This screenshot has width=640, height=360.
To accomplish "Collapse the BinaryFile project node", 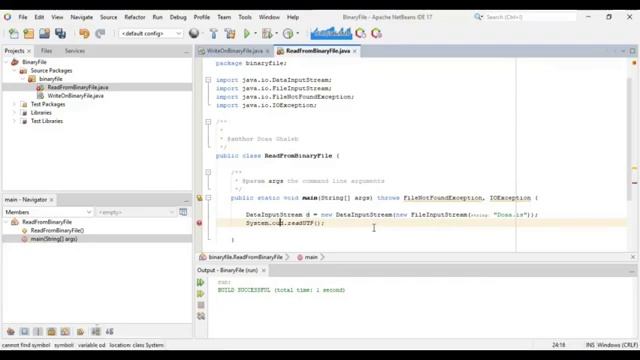I will pyautogui.click(x=6, y=62).
